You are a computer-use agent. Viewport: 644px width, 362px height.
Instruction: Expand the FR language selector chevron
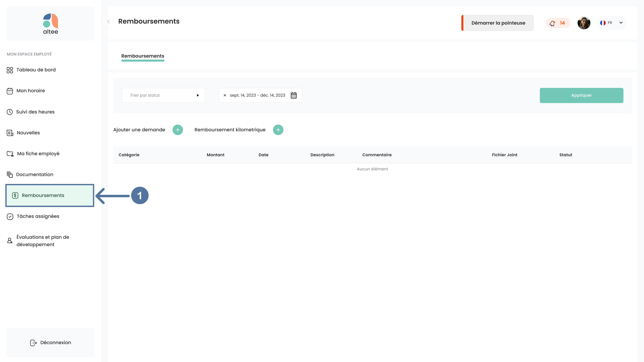(621, 23)
